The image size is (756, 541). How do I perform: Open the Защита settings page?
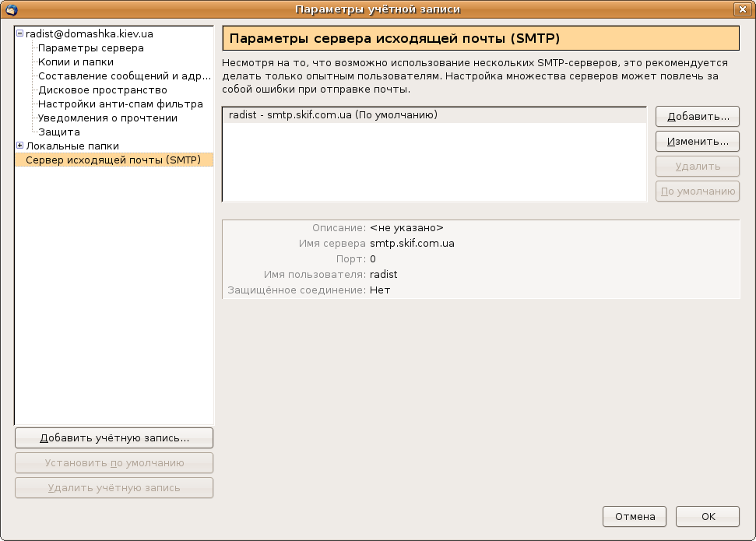tap(59, 132)
